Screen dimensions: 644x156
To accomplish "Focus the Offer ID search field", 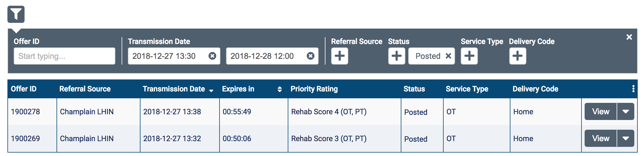I will (x=65, y=56).
